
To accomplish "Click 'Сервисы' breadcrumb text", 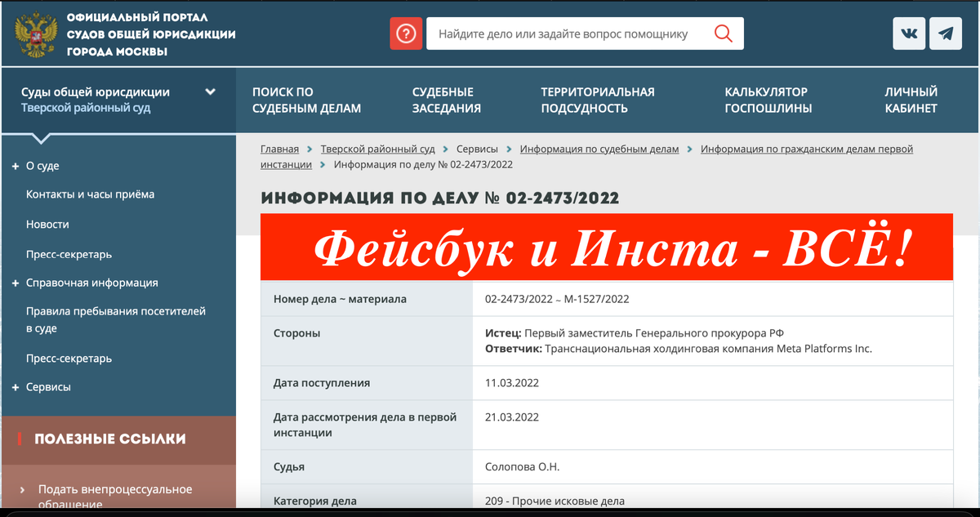I will click(x=477, y=149).
